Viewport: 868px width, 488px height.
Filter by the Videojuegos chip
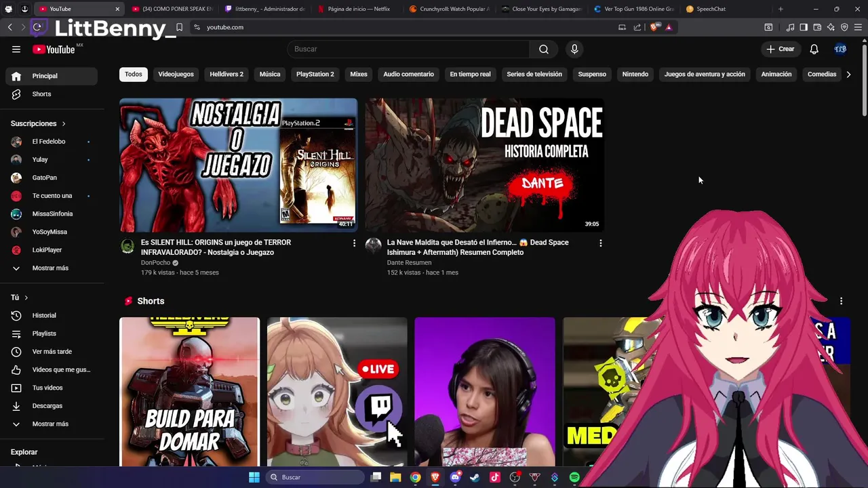coord(176,74)
